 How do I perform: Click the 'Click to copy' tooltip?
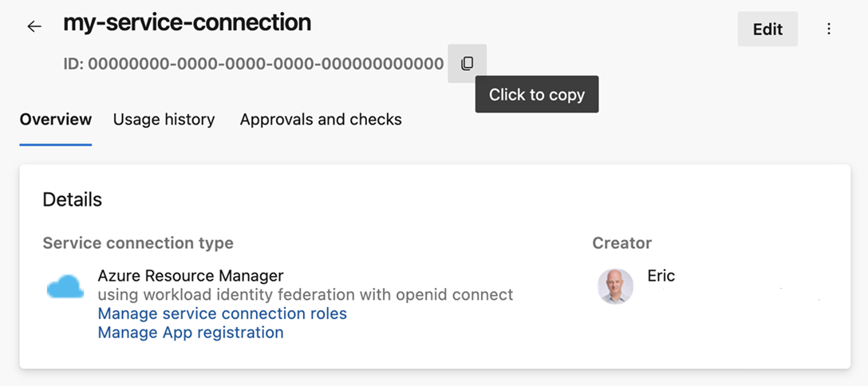tap(536, 95)
